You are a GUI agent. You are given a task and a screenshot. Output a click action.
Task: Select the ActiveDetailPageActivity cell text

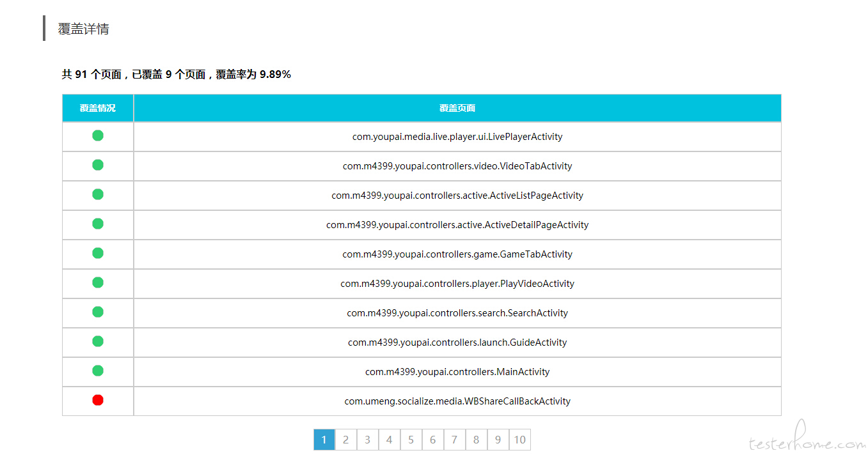click(457, 225)
